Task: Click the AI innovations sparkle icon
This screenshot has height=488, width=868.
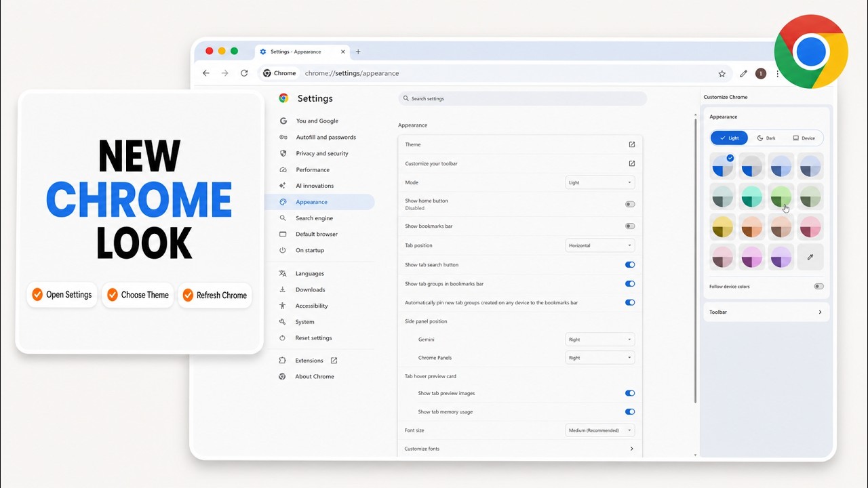Action: coord(283,186)
